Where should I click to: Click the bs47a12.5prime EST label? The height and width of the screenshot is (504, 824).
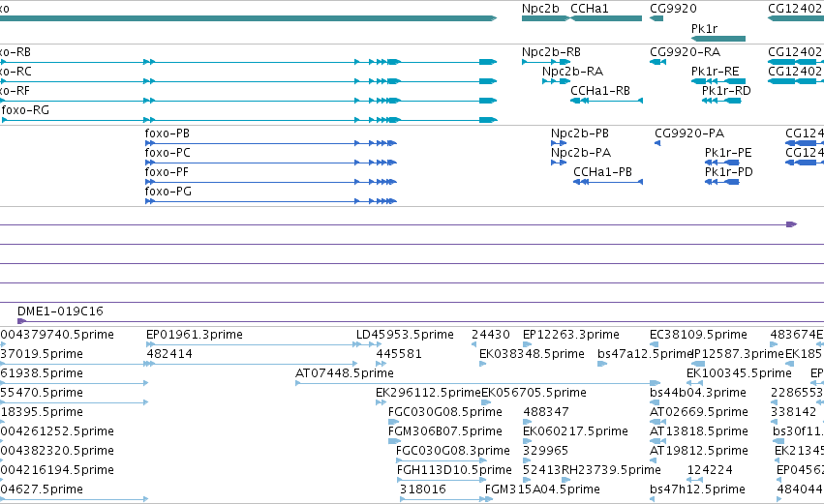(644, 354)
